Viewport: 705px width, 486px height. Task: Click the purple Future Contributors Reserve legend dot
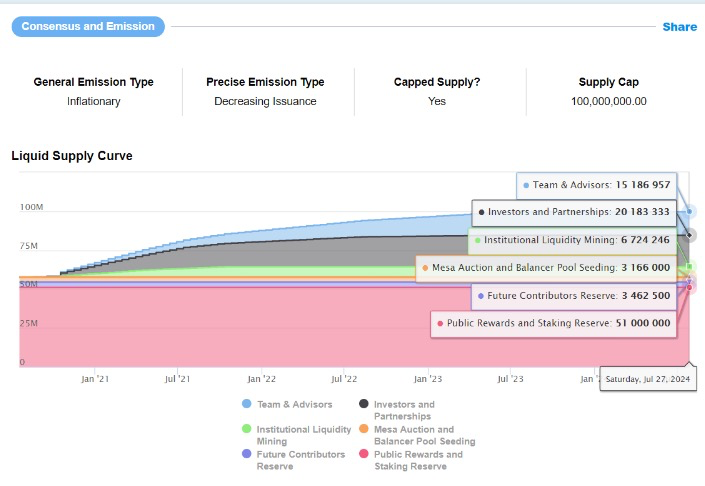[x=246, y=454]
